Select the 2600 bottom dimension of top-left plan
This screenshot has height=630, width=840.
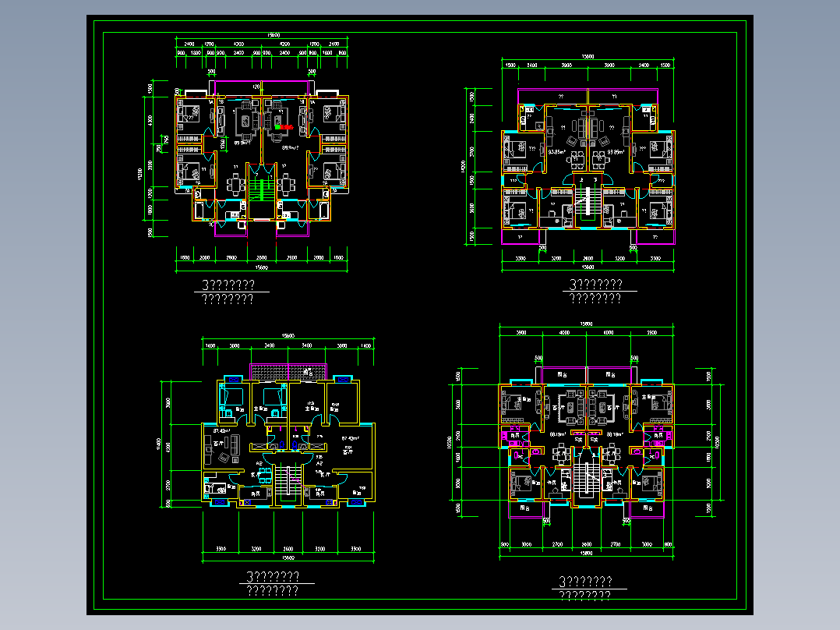[x=262, y=257]
